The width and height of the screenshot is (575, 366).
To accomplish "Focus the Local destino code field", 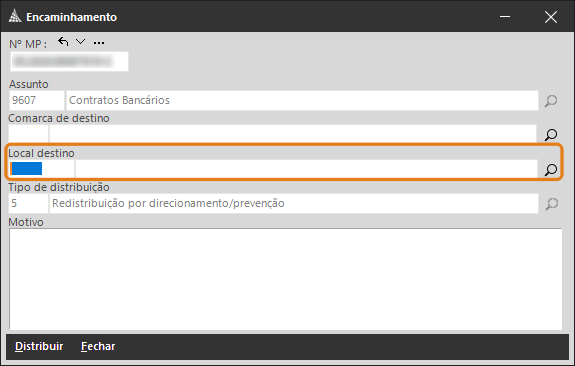I will coord(41,169).
